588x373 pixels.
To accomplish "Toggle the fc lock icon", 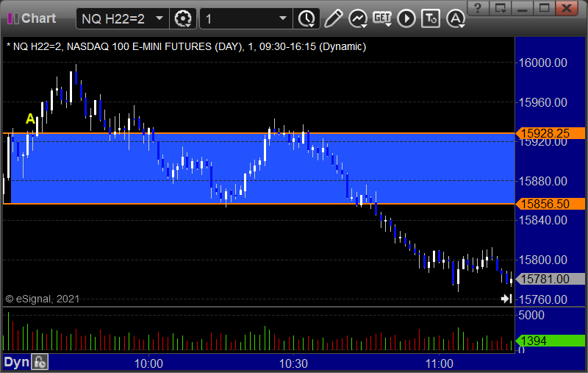I will [x=40, y=362].
